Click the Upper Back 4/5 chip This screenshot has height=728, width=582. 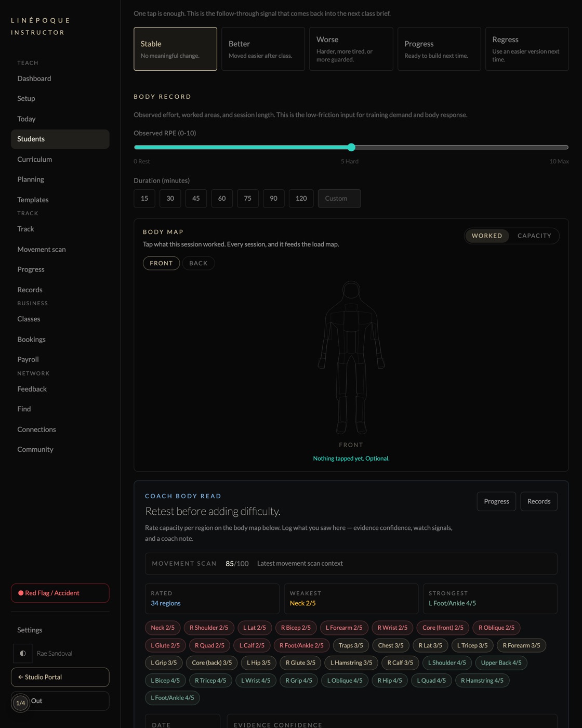click(501, 662)
